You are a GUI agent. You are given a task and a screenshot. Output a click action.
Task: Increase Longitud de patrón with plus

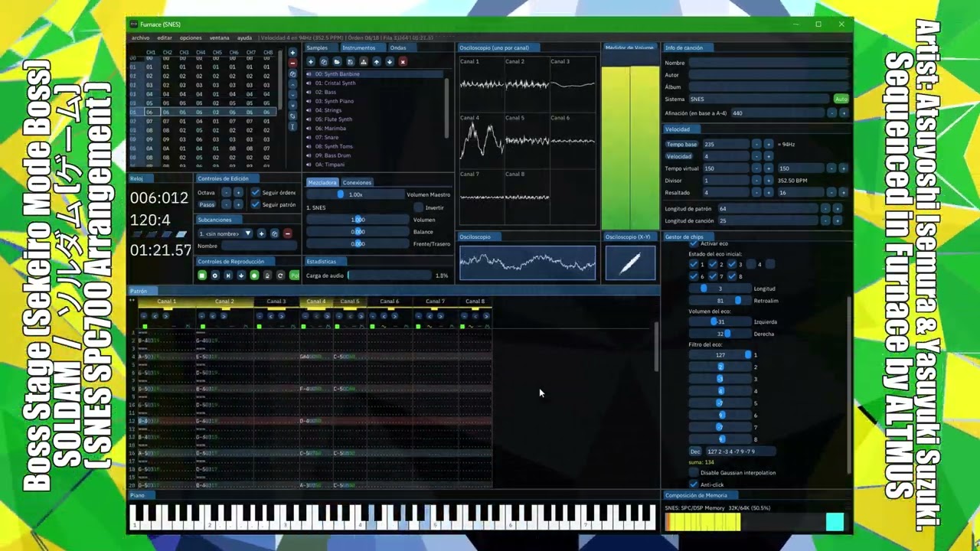pos(838,208)
